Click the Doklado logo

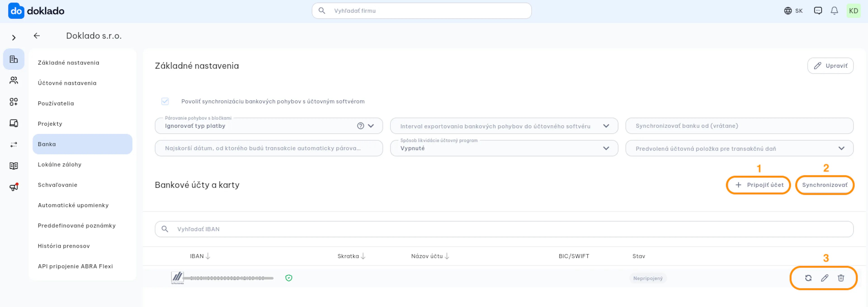coord(36,11)
